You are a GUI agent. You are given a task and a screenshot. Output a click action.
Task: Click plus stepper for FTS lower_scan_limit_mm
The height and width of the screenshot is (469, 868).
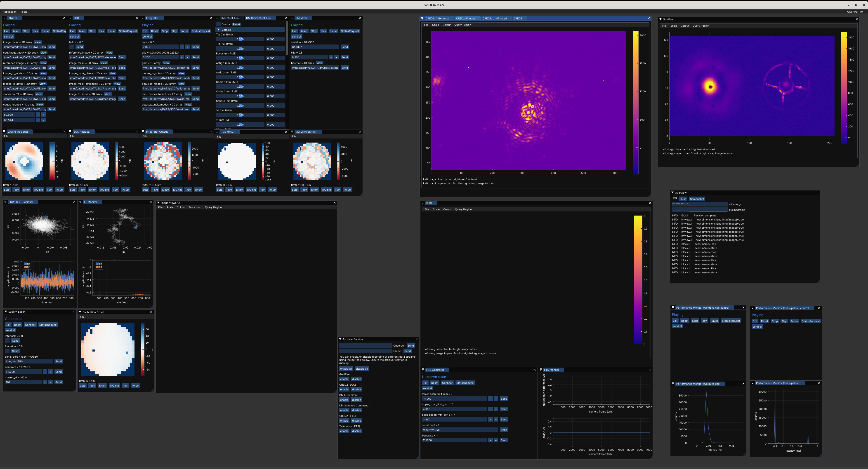coord(496,399)
